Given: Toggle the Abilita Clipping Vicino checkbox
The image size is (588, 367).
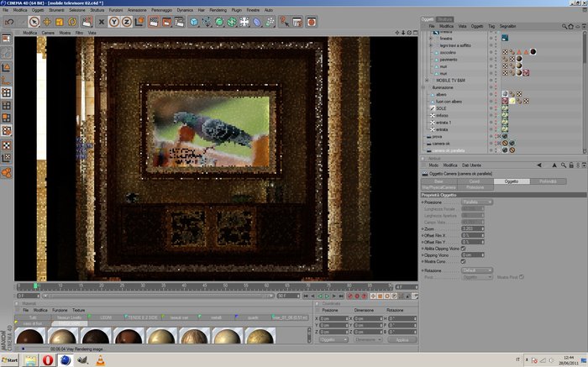Looking at the screenshot, I should click(x=463, y=248).
